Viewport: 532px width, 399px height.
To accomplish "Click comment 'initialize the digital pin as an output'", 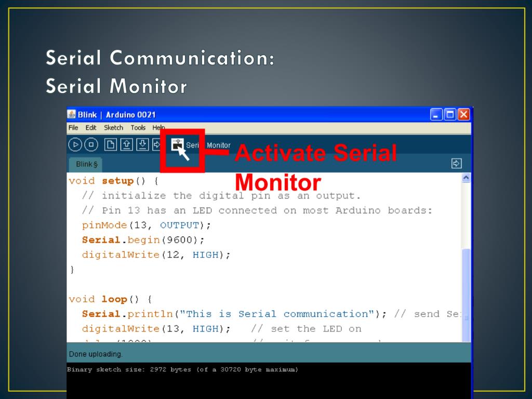I will tap(221, 196).
